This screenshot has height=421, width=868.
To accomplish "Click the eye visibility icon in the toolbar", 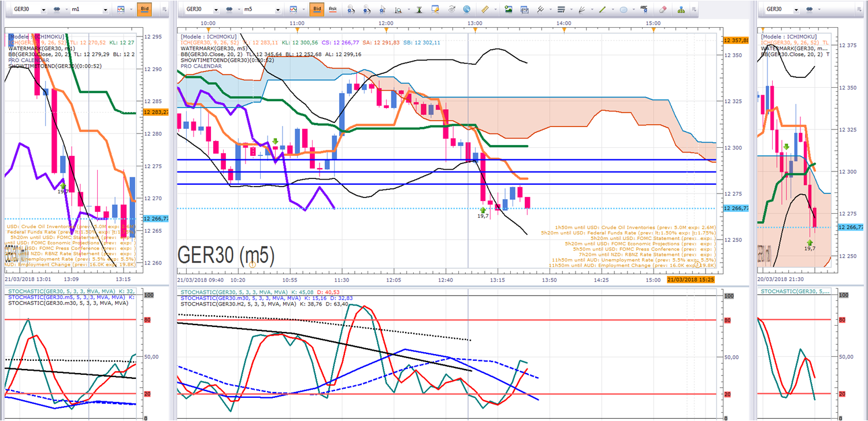I will [x=452, y=10].
